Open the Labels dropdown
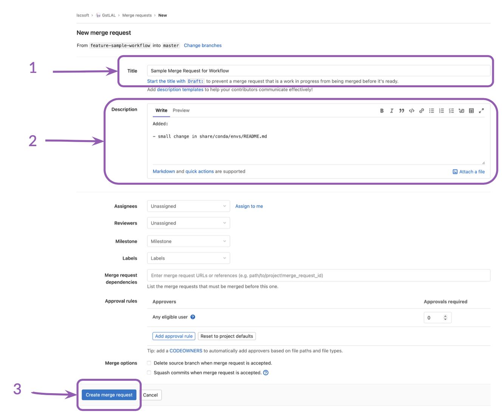The height and width of the screenshot is (420, 504). 188,258
